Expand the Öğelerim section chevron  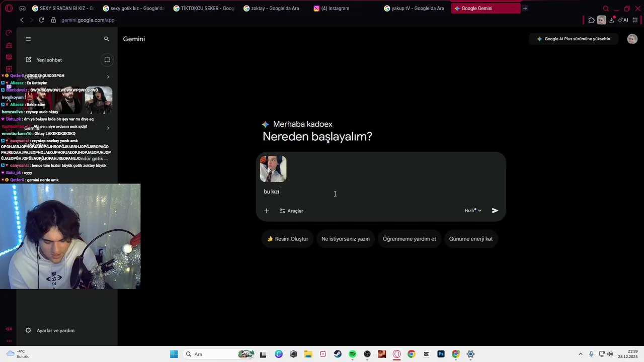(108, 77)
